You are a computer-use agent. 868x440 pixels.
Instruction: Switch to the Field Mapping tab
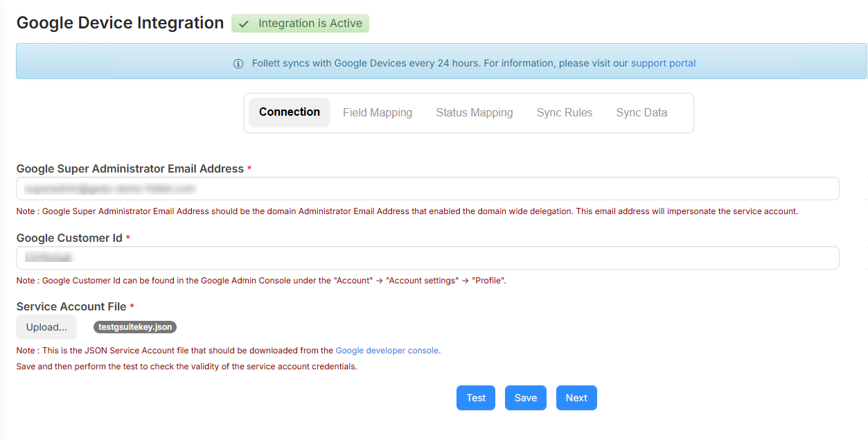click(x=378, y=112)
